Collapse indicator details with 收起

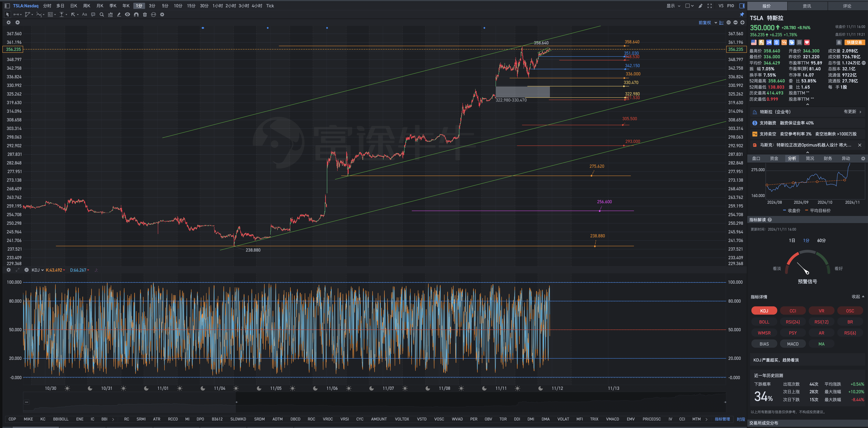(858, 297)
